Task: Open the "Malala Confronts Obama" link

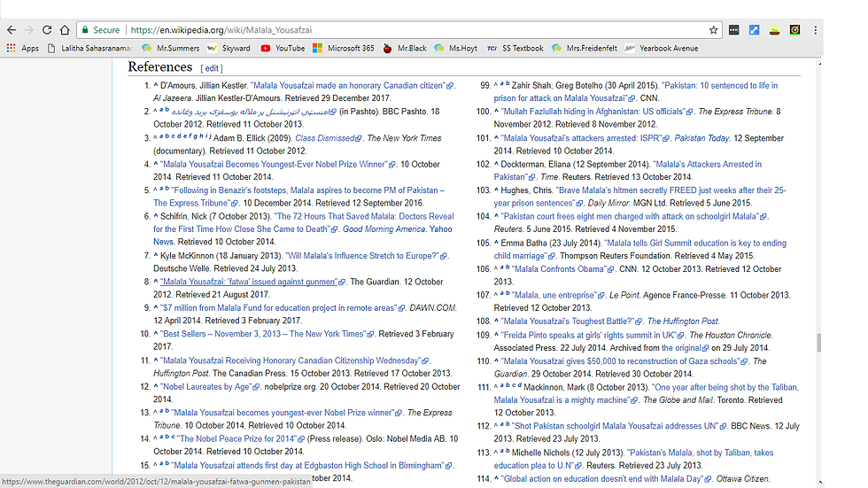Action: pos(563,269)
